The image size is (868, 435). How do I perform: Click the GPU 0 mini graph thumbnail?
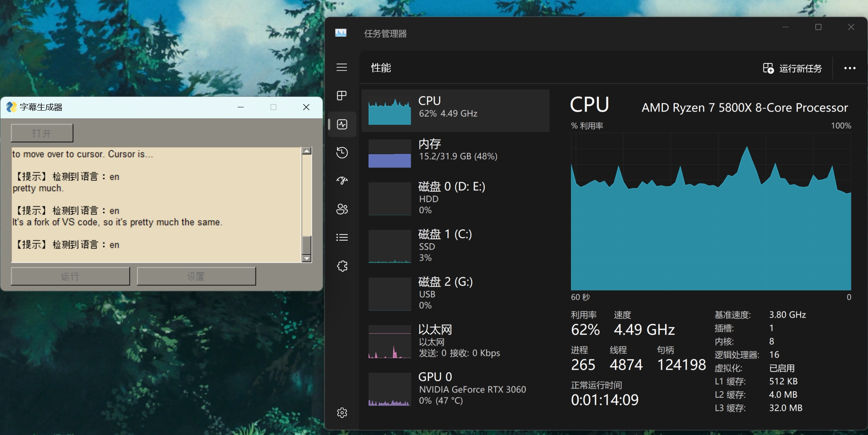[389, 389]
